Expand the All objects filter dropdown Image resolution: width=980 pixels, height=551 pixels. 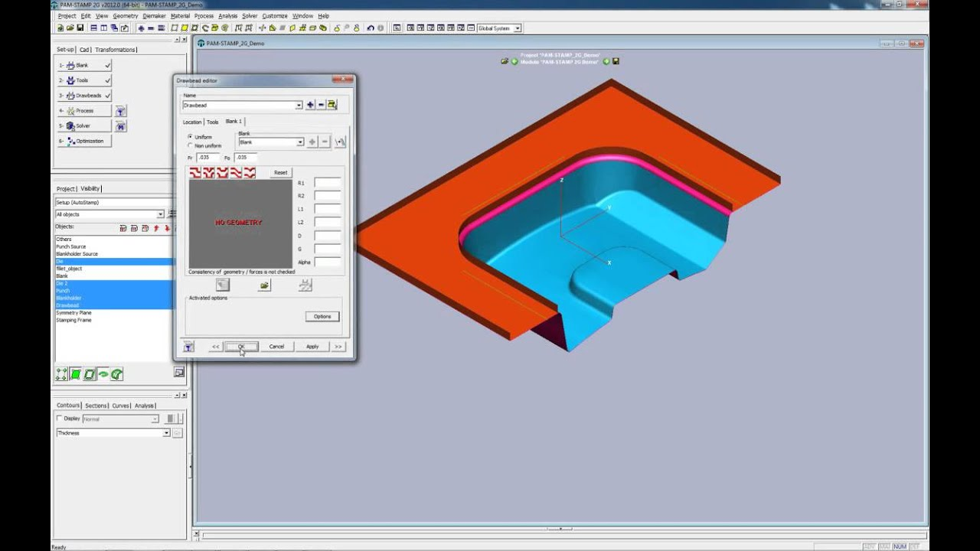160,214
